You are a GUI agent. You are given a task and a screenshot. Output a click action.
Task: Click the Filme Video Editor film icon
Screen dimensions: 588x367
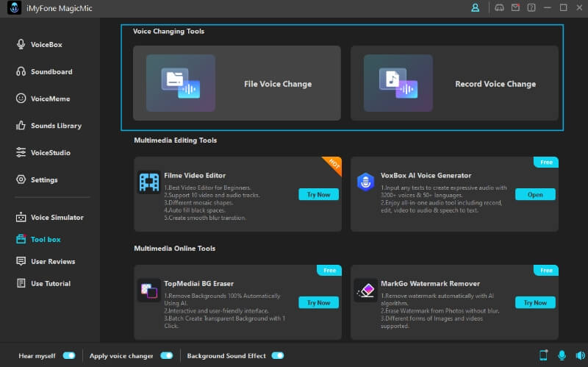pos(149,182)
